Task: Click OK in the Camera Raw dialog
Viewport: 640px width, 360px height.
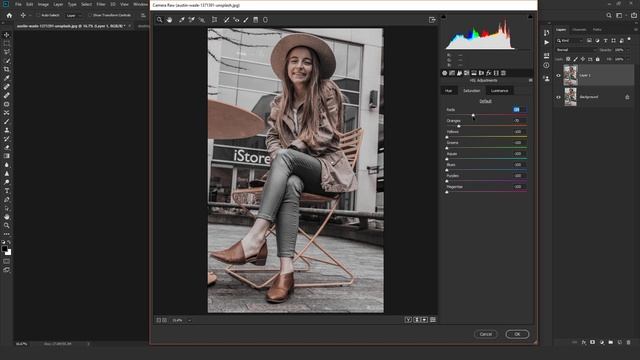Action: point(517,334)
